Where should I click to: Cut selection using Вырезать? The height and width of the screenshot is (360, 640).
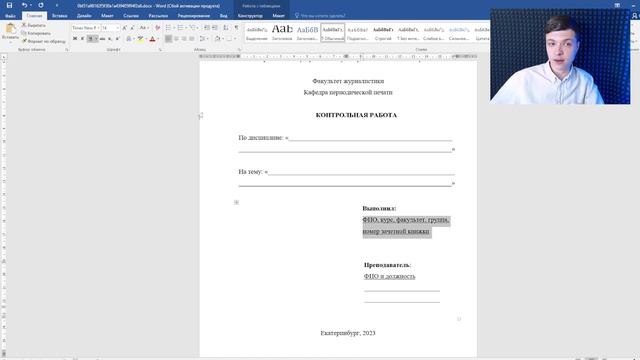click(33, 25)
